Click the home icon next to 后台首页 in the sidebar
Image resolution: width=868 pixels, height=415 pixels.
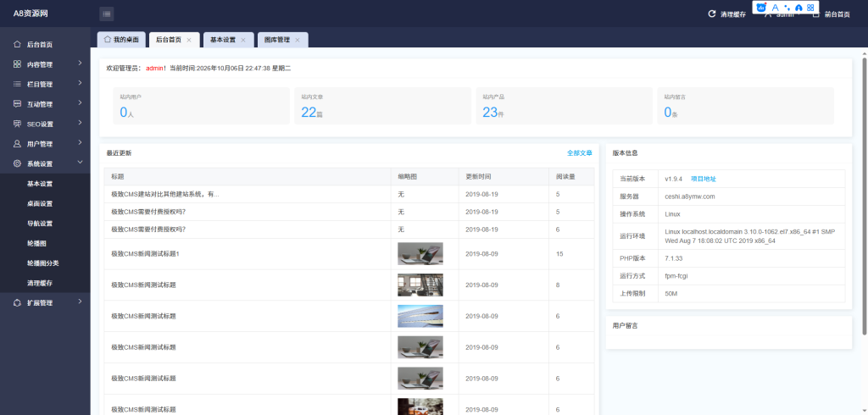click(x=17, y=44)
